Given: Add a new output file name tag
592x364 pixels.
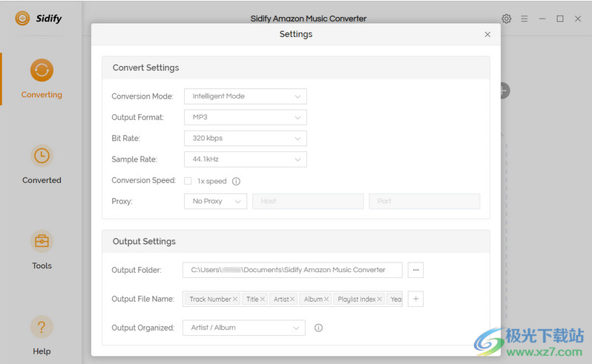Looking at the screenshot, I should 415,299.
